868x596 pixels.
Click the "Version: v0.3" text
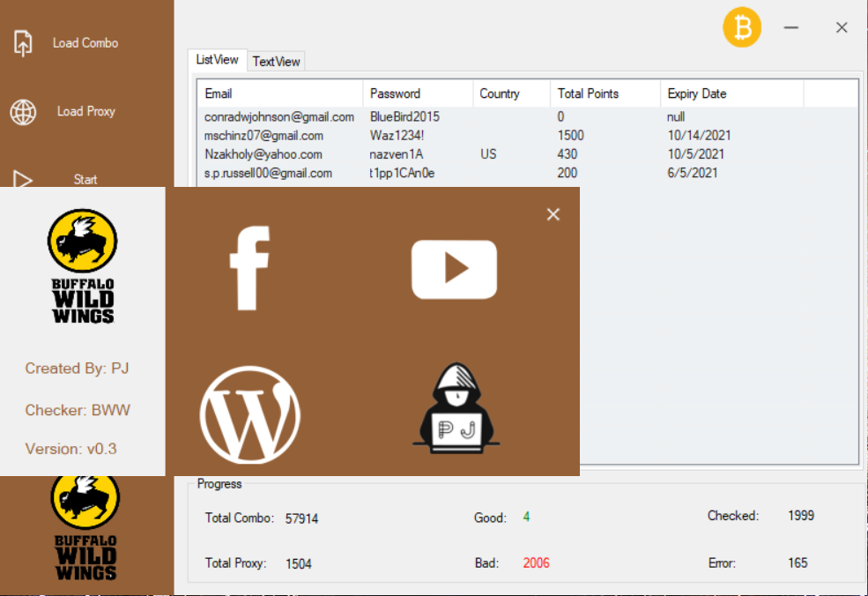pos(70,449)
